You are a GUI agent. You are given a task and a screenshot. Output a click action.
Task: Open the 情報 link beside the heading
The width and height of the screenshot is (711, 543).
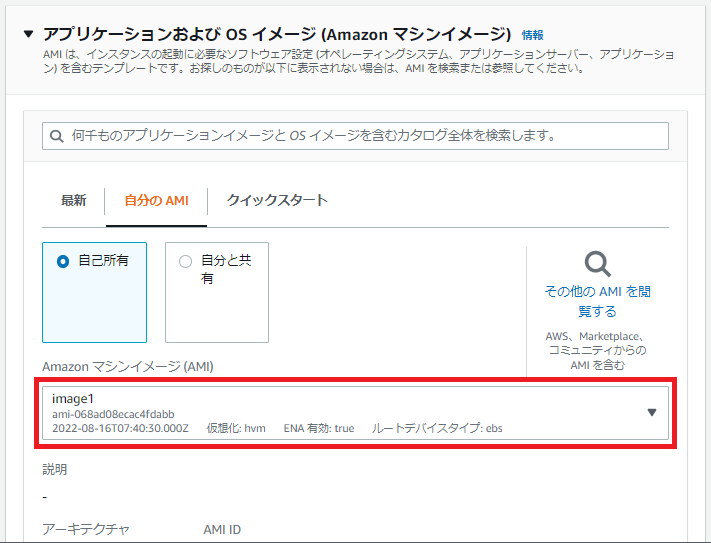click(532, 35)
